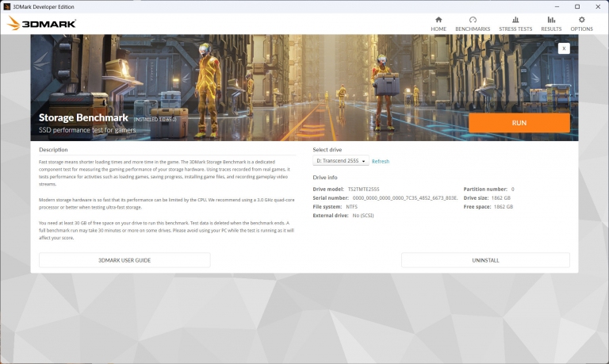Click the NTFS file system value
The height and width of the screenshot is (364, 609).
[351, 207]
